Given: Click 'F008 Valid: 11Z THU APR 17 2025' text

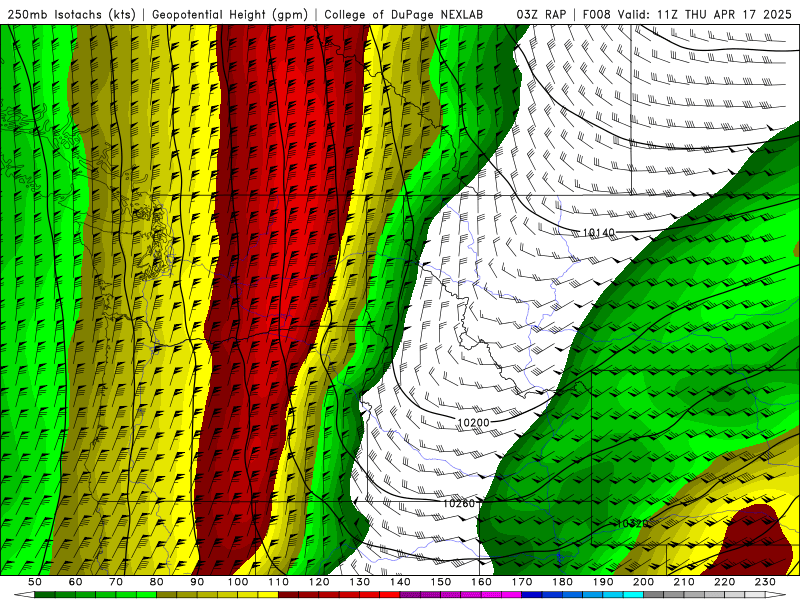Looking at the screenshot, I should (687, 15).
